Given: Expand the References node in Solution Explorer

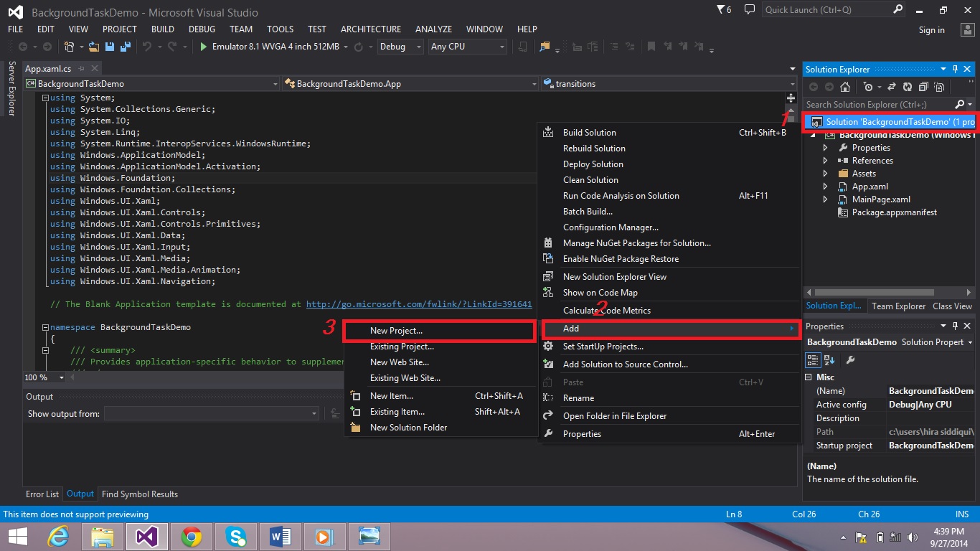Looking at the screenshot, I should pyautogui.click(x=825, y=161).
